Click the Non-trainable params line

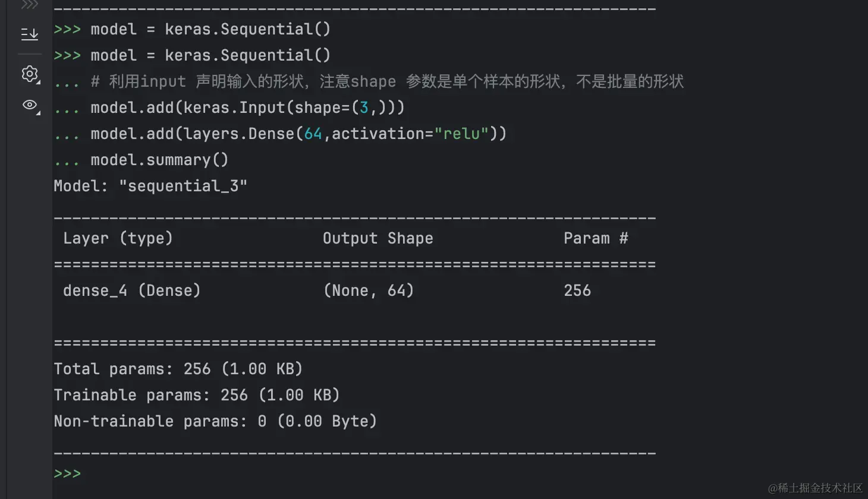(x=215, y=421)
